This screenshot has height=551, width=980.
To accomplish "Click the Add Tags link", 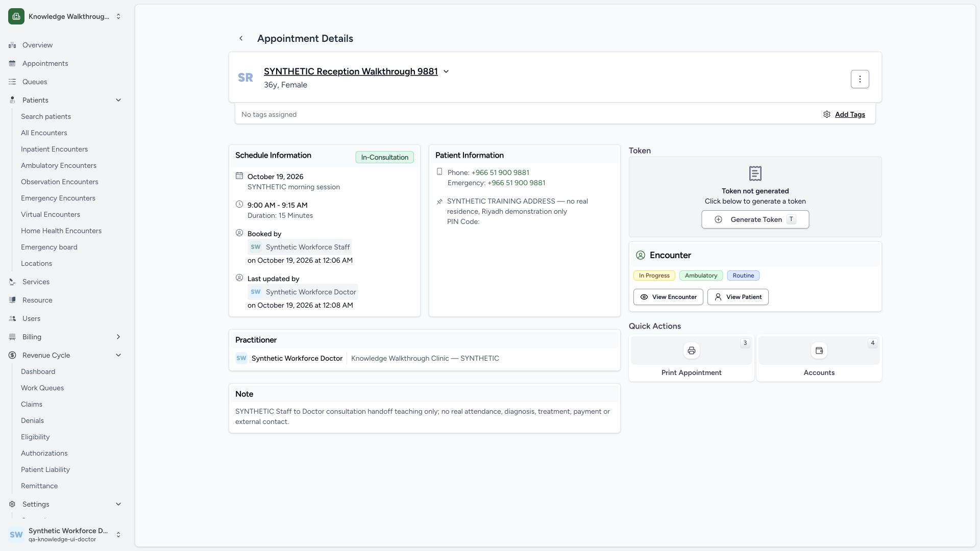I will tap(850, 115).
